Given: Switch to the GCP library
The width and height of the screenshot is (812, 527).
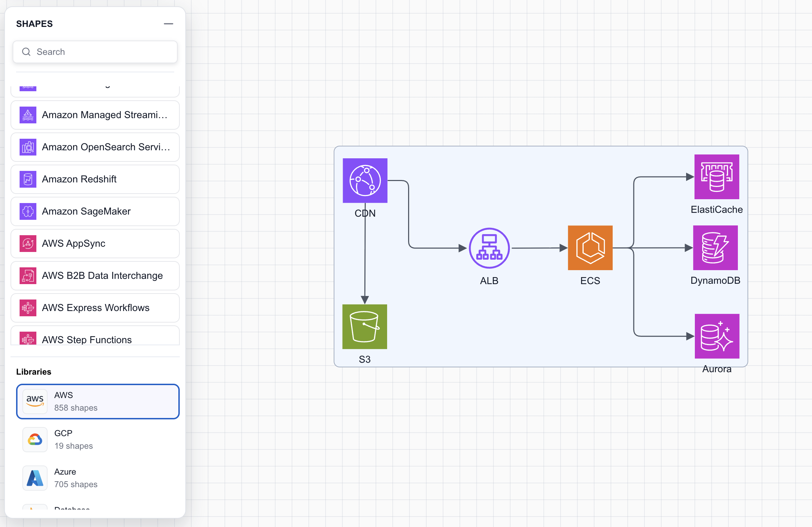Looking at the screenshot, I should point(98,440).
